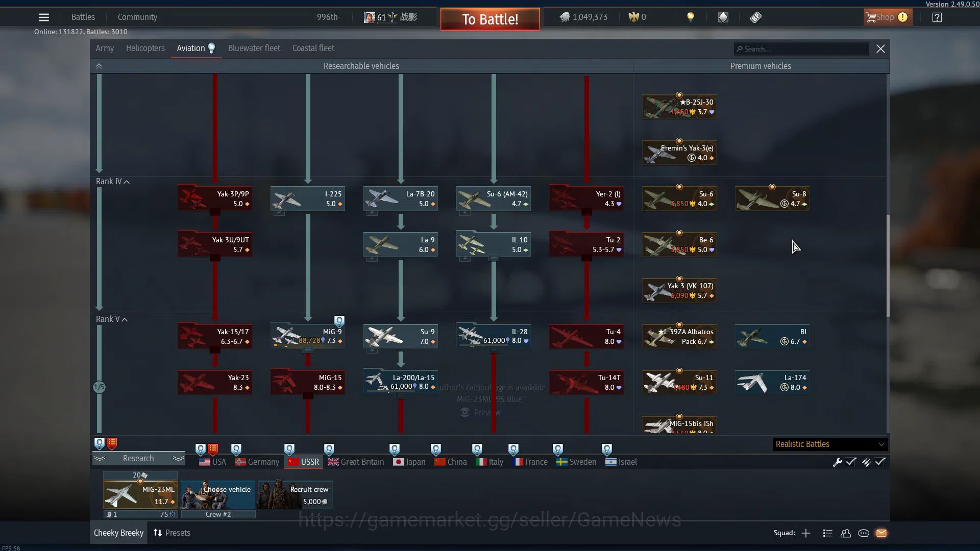Click Choose vehicle for Crew #2
Screen dimensions: 980x551
click(x=218, y=495)
